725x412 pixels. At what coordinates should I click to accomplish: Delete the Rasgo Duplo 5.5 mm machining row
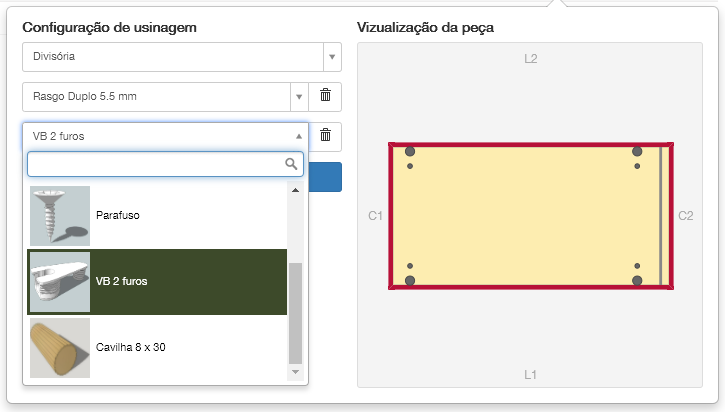pyautogui.click(x=325, y=96)
